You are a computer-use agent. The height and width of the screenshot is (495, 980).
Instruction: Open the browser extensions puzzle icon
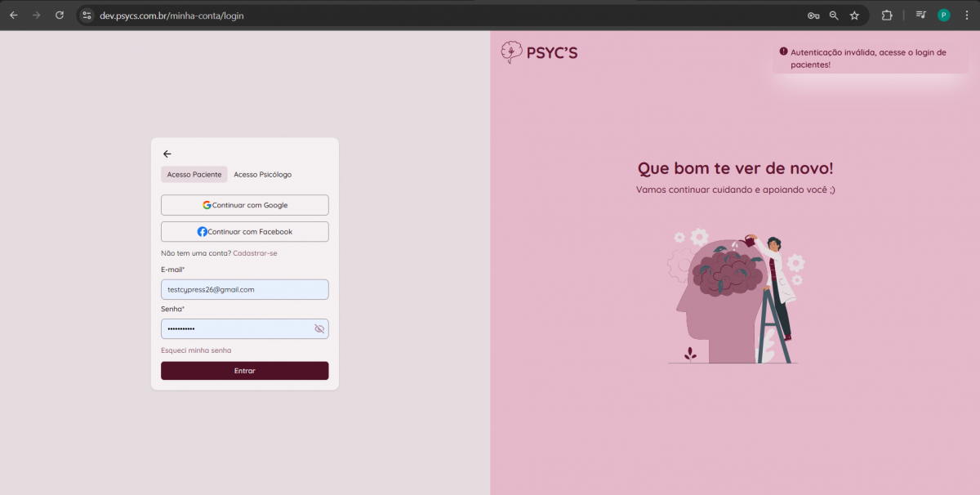887,16
